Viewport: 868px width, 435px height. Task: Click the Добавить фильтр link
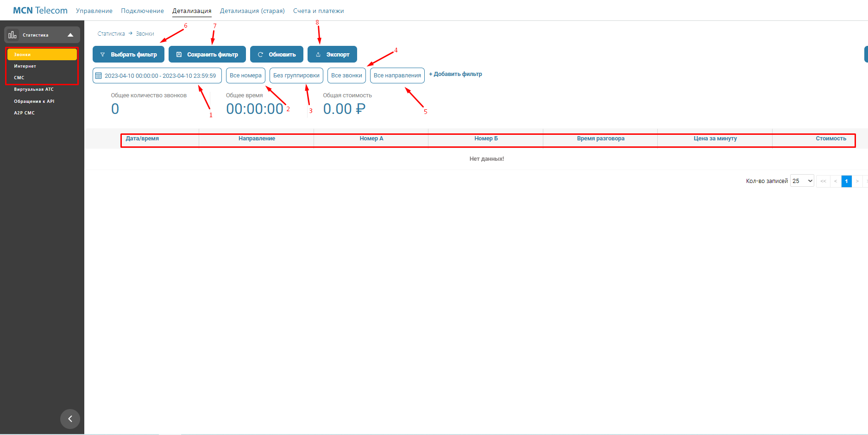(455, 74)
